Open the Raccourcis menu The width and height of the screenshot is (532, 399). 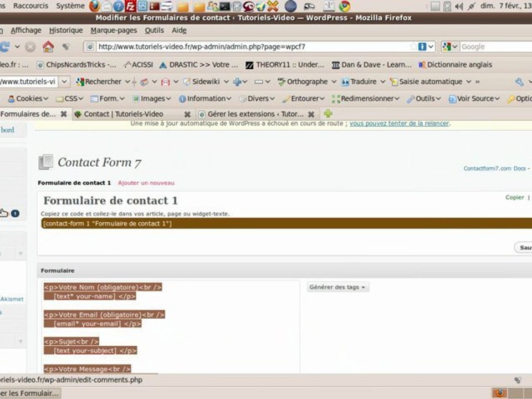click(x=30, y=6)
